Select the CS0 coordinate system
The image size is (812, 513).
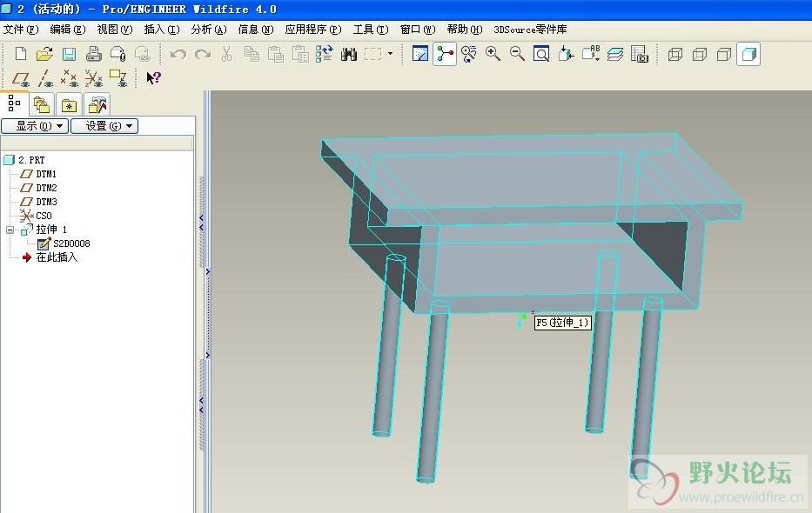tap(36, 216)
